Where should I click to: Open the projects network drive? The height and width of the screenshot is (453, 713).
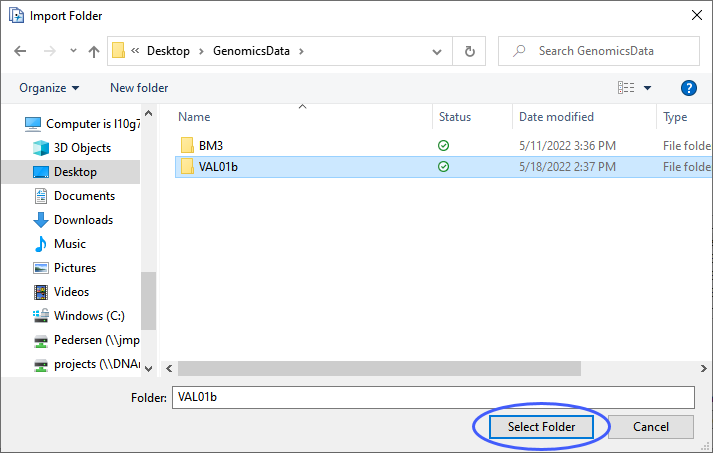86,364
